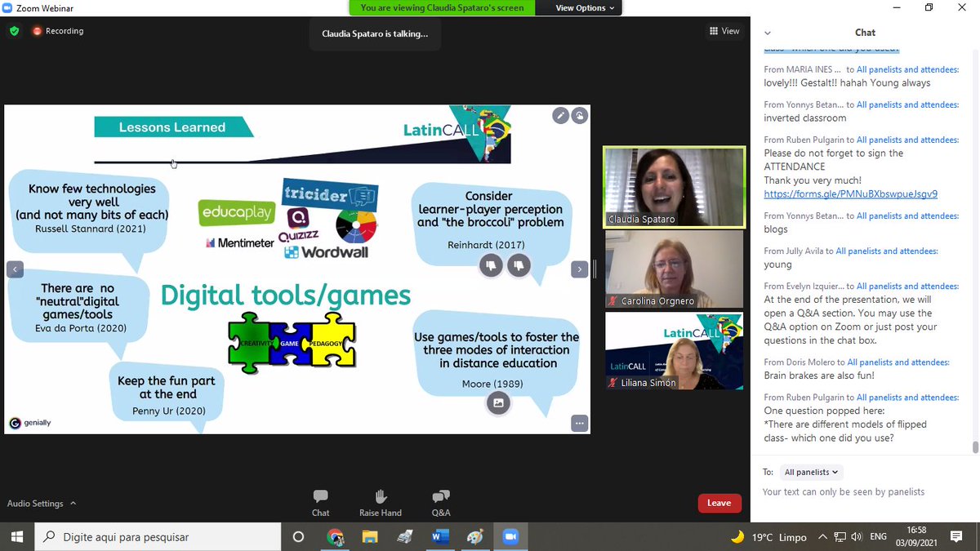Click the muted mic icon on Carolina Orgnero

coord(612,301)
